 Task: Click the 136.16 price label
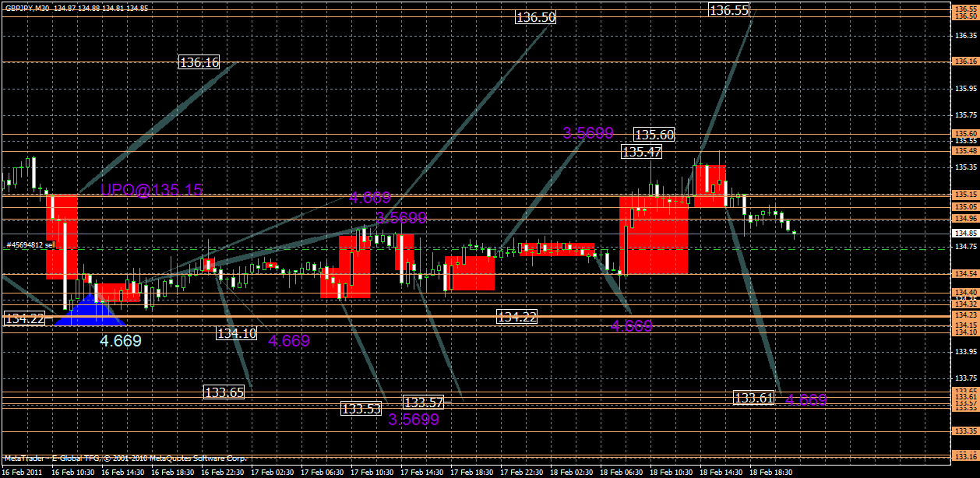click(200, 63)
